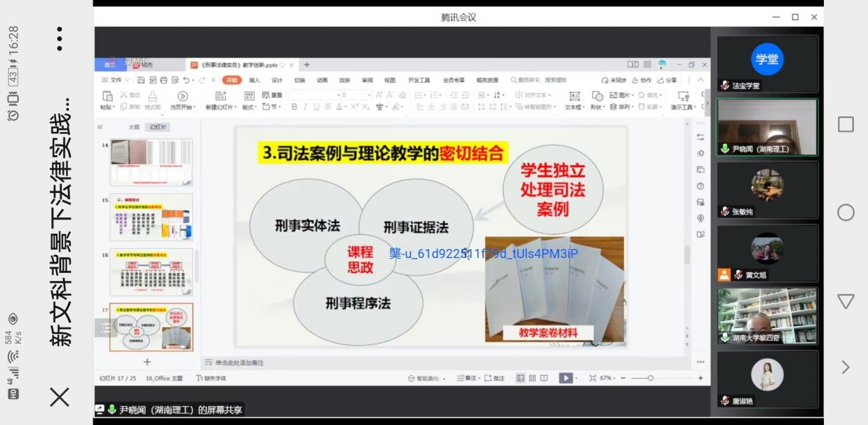This screenshot has width=868, height=425.
Task: Expand the side panel chevron arrow
Action: [x=846, y=367]
